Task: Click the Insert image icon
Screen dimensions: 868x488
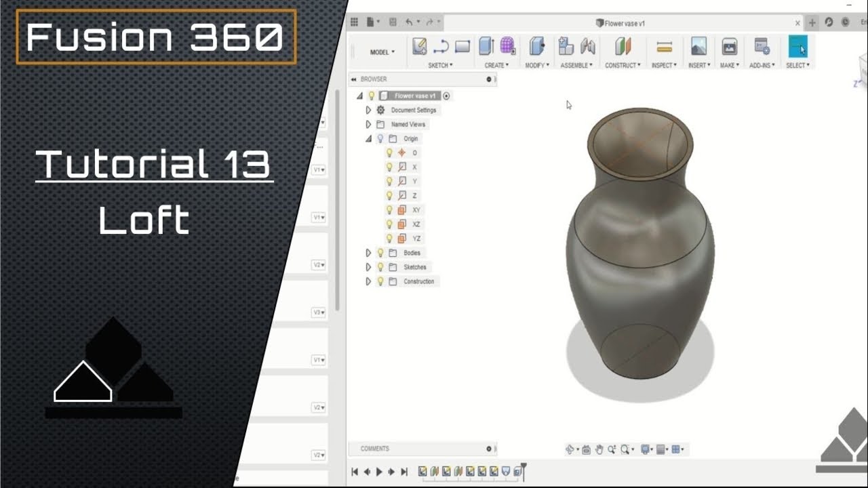Action: coord(698,46)
